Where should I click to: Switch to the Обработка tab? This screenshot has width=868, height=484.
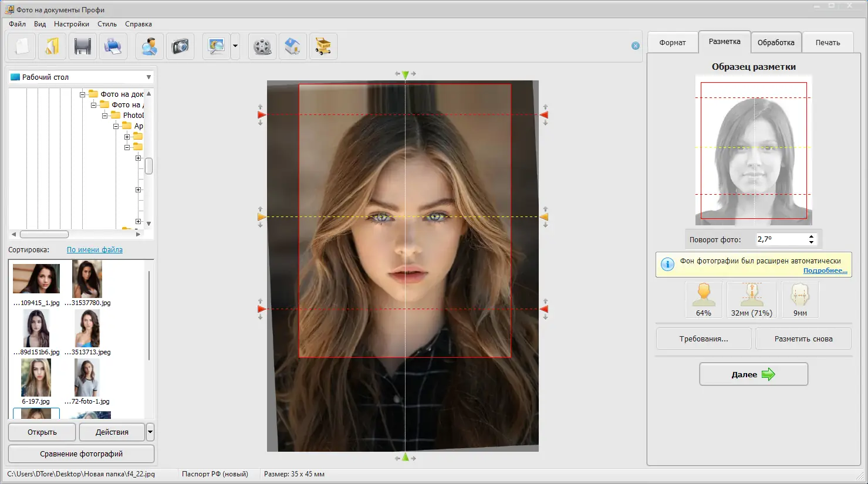pos(775,42)
